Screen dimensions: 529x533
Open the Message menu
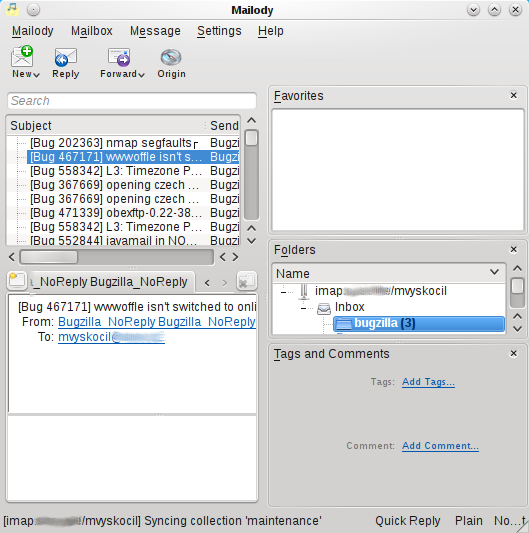click(x=155, y=31)
